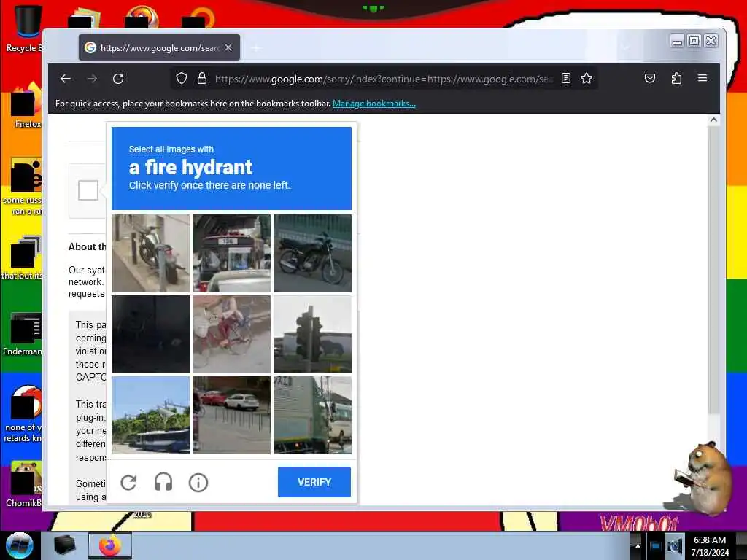Open the extensions puzzle icon
Image resolution: width=747 pixels, height=560 pixels.
coord(676,78)
